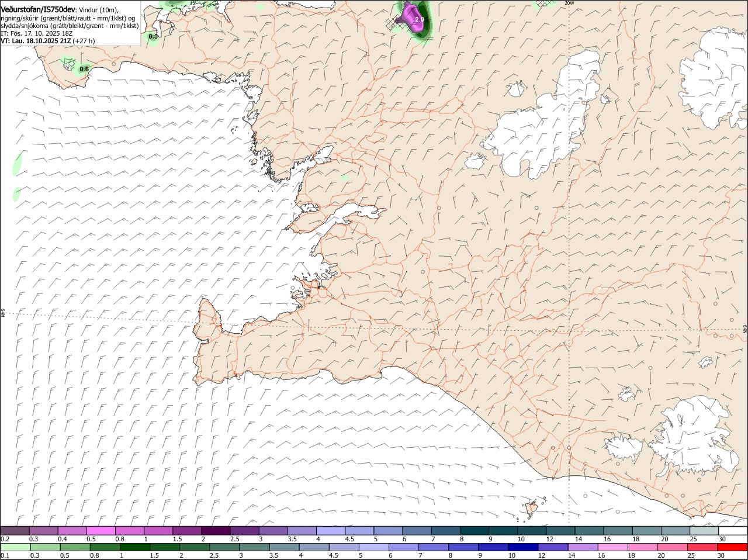
Task: Click the '(+27 h)' forecast offset text
Action: (84, 41)
